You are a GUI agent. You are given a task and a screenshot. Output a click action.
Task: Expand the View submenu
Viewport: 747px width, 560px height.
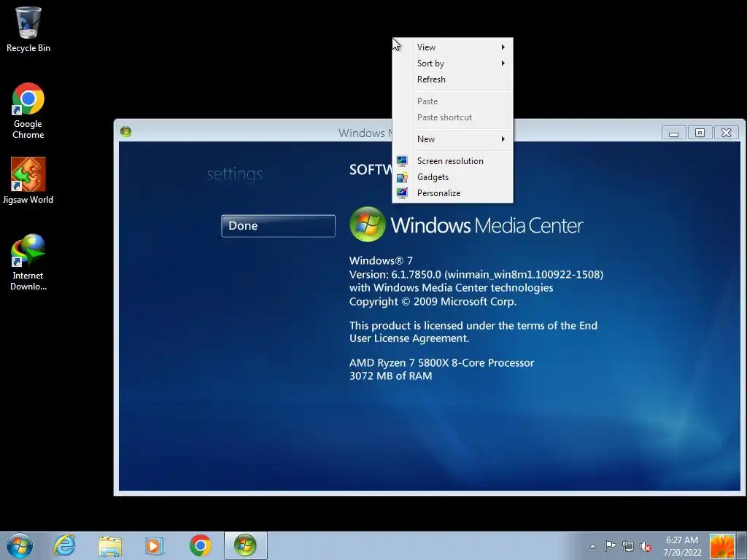[x=452, y=47]
